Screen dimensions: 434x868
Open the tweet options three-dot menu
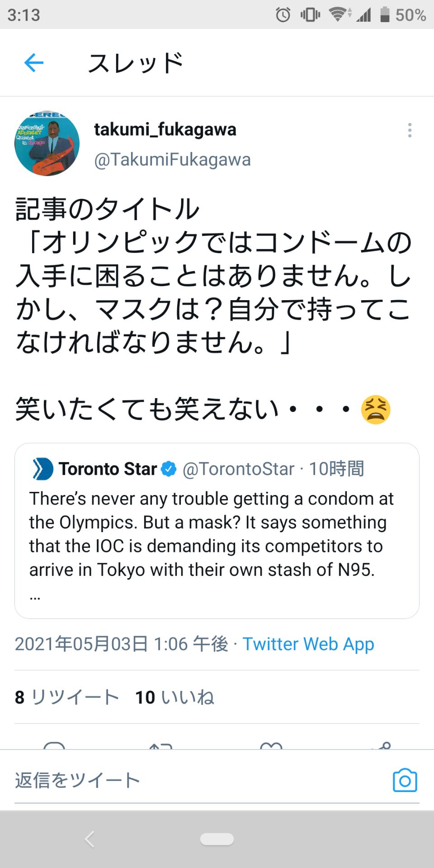pyautogui.click(x=409, y=131)
